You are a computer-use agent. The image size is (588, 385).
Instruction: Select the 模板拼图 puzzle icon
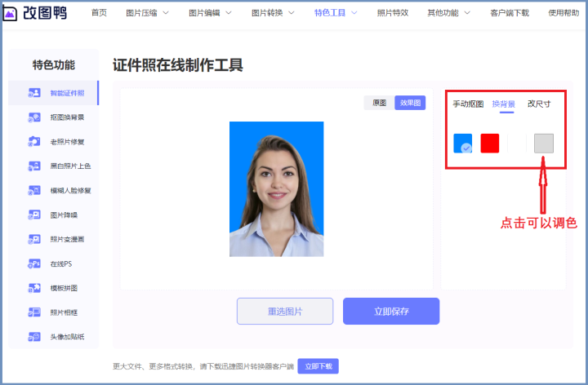pyautogui.click(x=34, y=288)
